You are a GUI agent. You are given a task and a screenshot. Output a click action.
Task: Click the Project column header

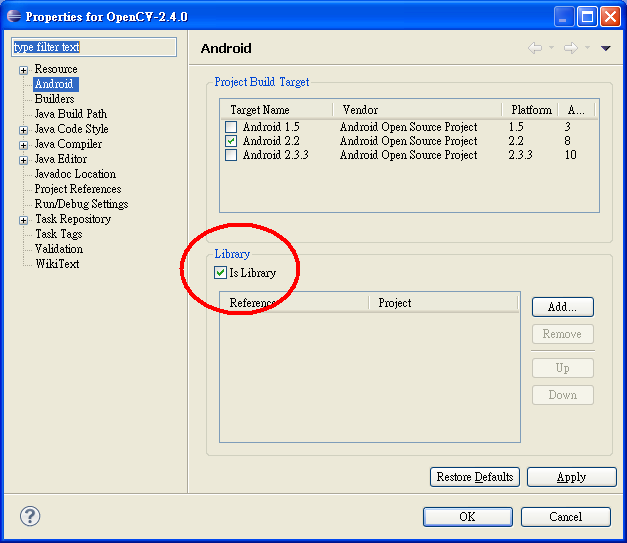click(443, 303)
